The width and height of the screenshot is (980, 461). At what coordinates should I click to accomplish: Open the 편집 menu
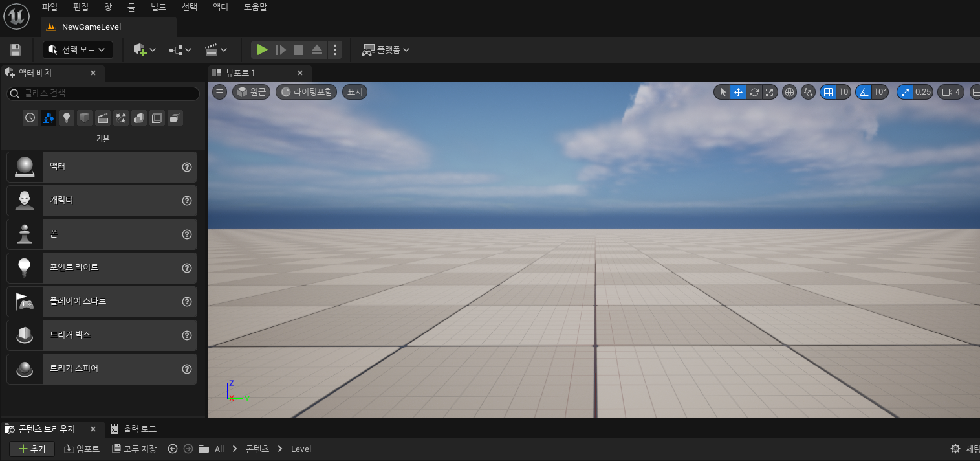[x=81, y=7]
